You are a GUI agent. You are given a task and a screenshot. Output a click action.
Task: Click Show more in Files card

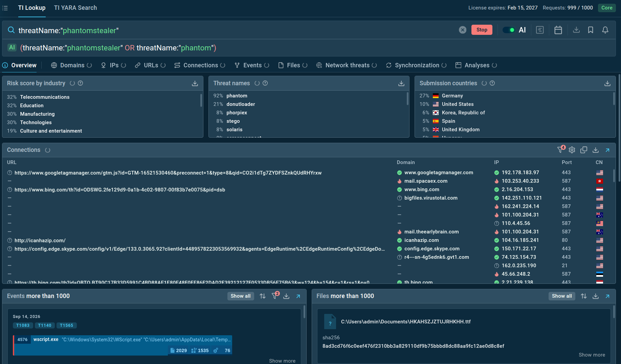(592, 355)
